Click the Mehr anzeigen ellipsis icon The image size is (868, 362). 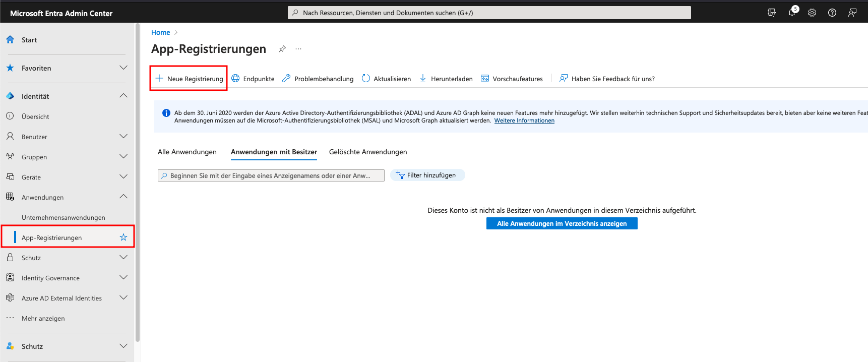click(x=10, y=318)
